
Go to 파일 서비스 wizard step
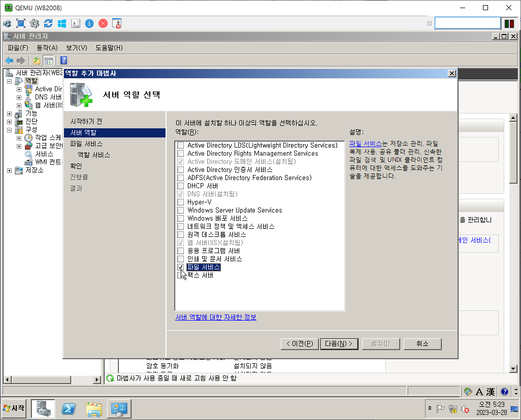[x=86, y=144]
